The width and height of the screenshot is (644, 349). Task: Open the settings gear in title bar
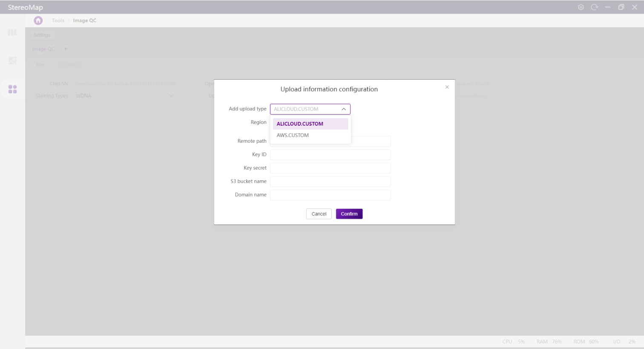coord(581,7)
